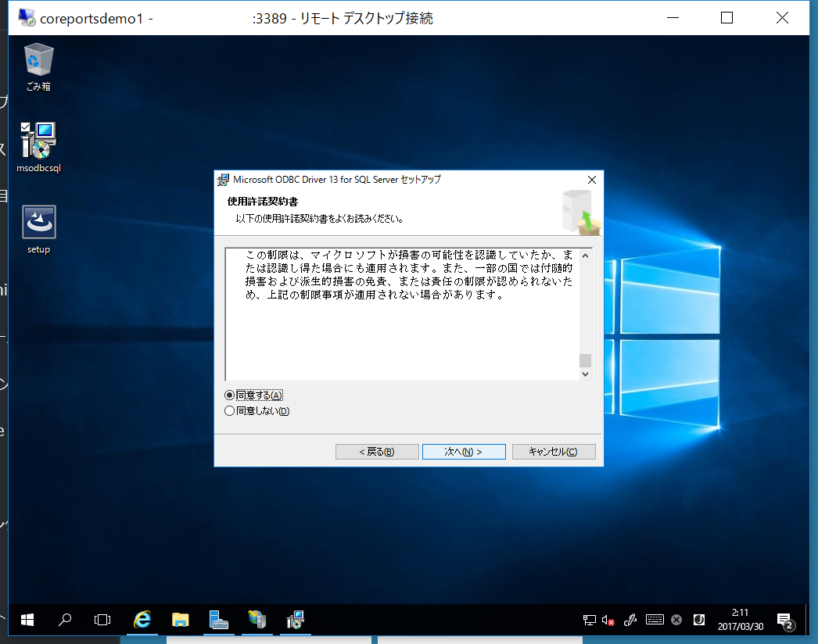Show the taskbar clock and date
Image resolution: width=818 pixels, height=644 pixels.
click(741, 620)
